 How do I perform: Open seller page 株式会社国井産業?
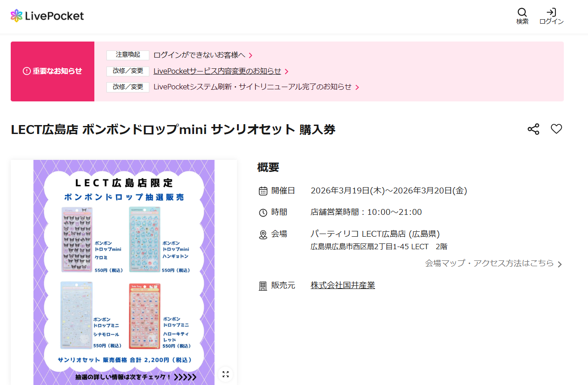tap(343, 285)
